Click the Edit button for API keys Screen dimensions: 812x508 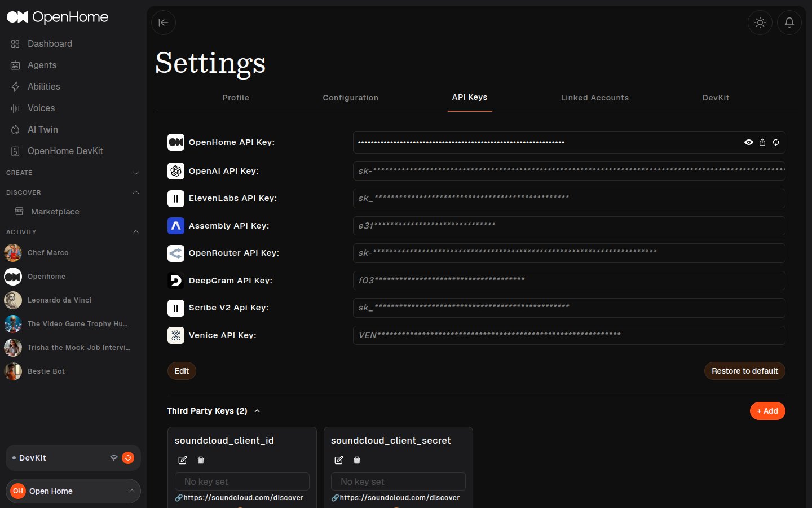tap(182, 371)
